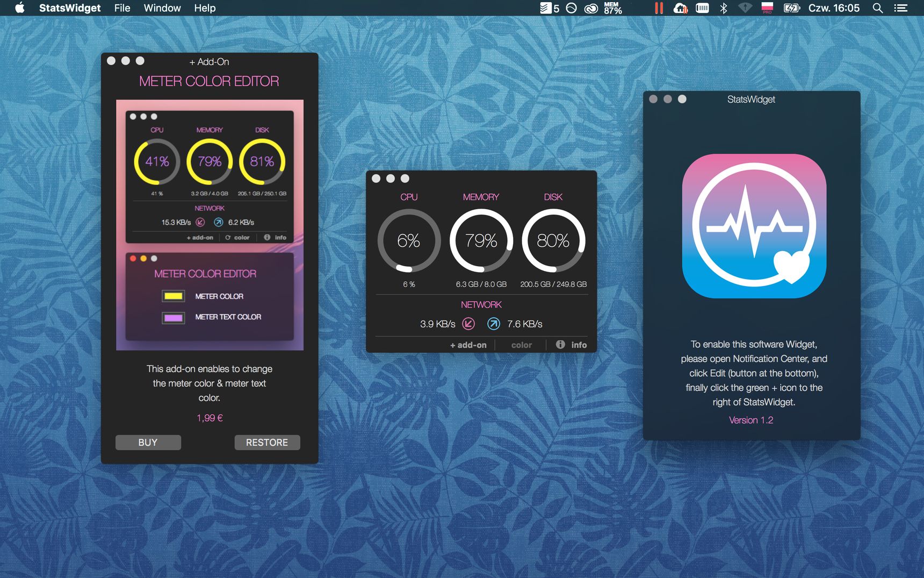Open Spotlight search
Screen dimensions: 924x578
(x=878, y=8)
